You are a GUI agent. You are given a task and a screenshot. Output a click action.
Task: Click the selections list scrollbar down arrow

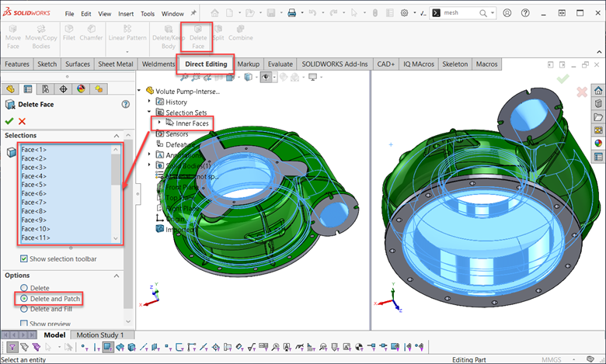116,238
